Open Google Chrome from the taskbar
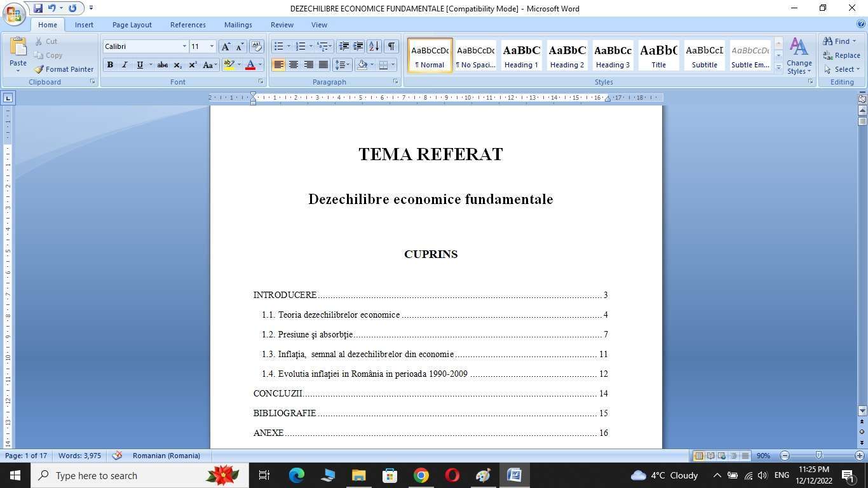868x488 pixels. [x=419, y=475]
